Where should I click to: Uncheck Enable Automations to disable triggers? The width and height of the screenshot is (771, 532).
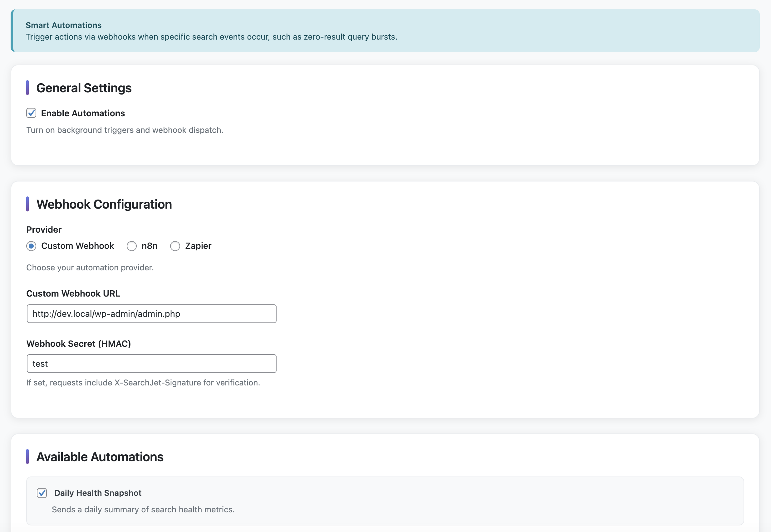[31, 113]
